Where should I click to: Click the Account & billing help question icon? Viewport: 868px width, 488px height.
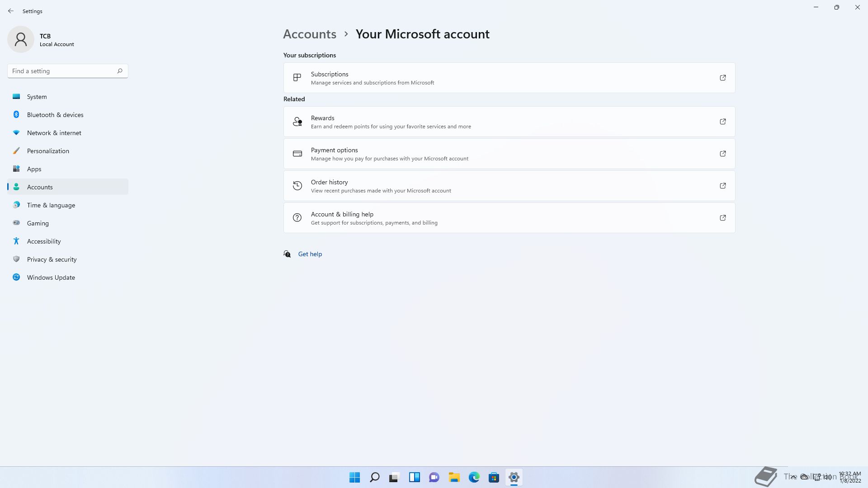click(x=297, y=218)
